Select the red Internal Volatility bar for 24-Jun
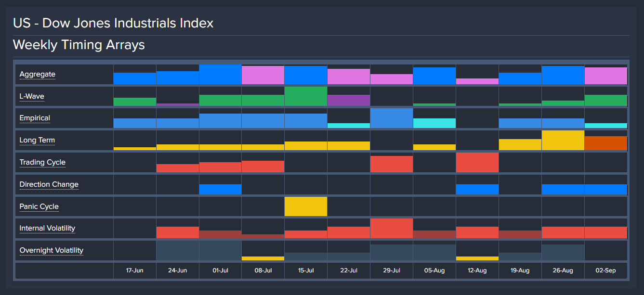 (177, 232)
